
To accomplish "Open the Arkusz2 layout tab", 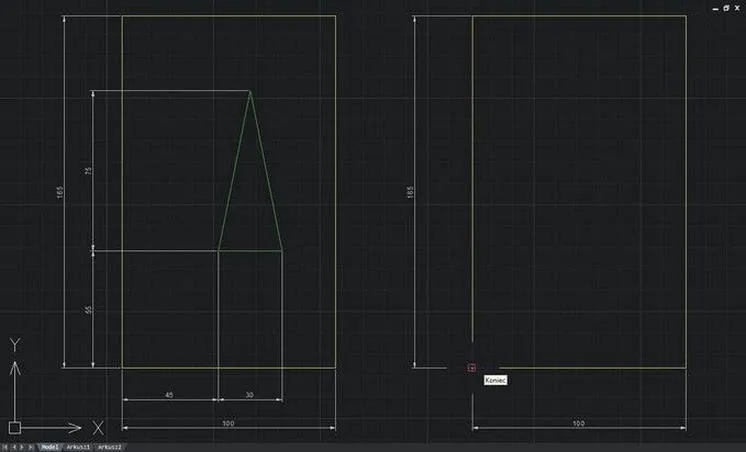I will point(110,447).
